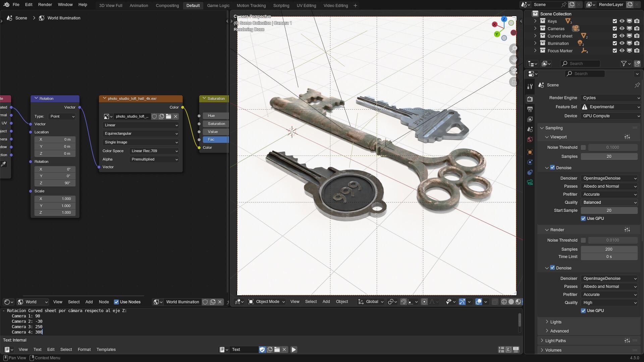Switch to the Scripting workspace tab
This screenshot has width=644, height=362.
pos(281,5)
